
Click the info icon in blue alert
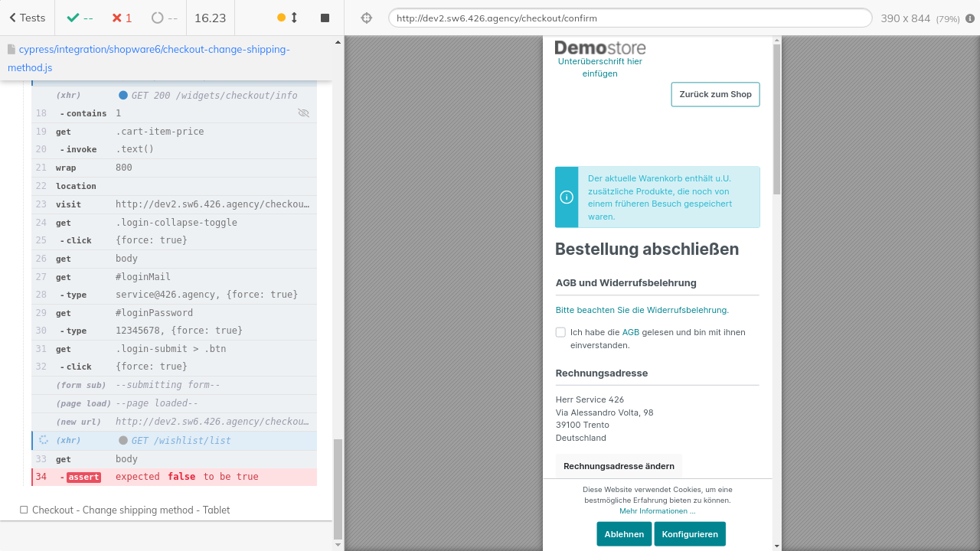coord(567,197)
